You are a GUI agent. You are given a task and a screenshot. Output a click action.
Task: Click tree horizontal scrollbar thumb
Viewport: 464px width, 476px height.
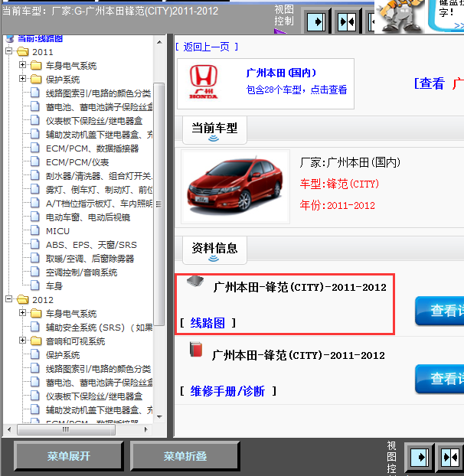point(66,429)
